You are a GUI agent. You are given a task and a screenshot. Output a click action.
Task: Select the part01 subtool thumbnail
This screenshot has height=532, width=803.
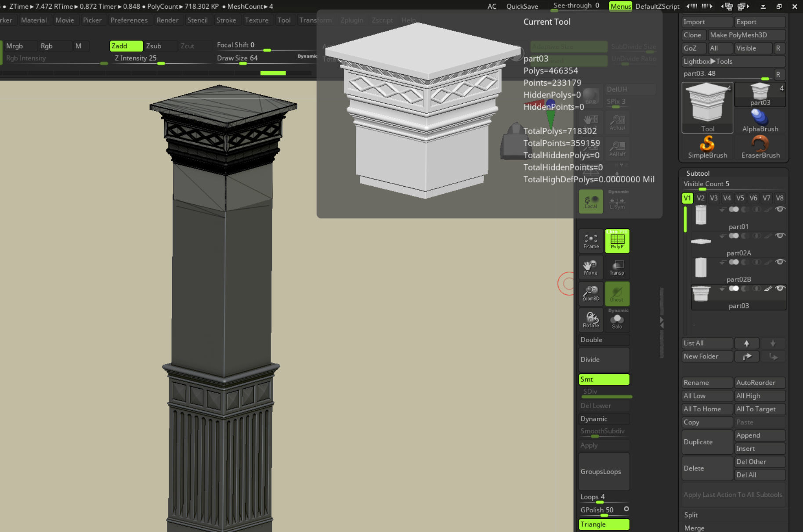coord(701,215)
